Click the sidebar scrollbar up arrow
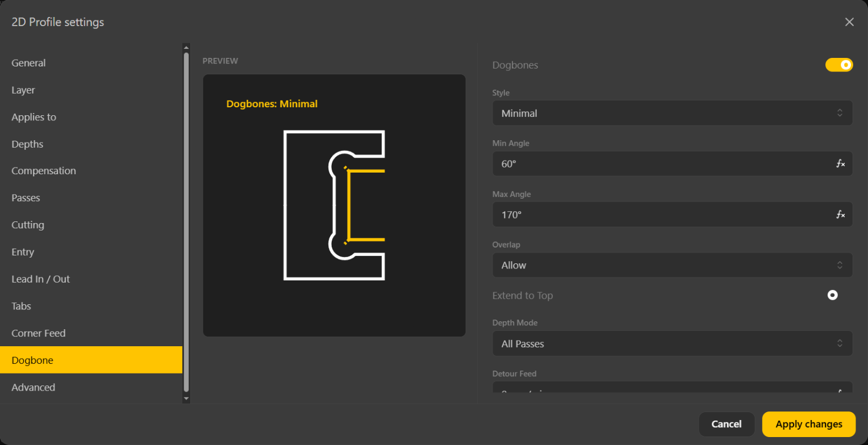 click(186, 47)
